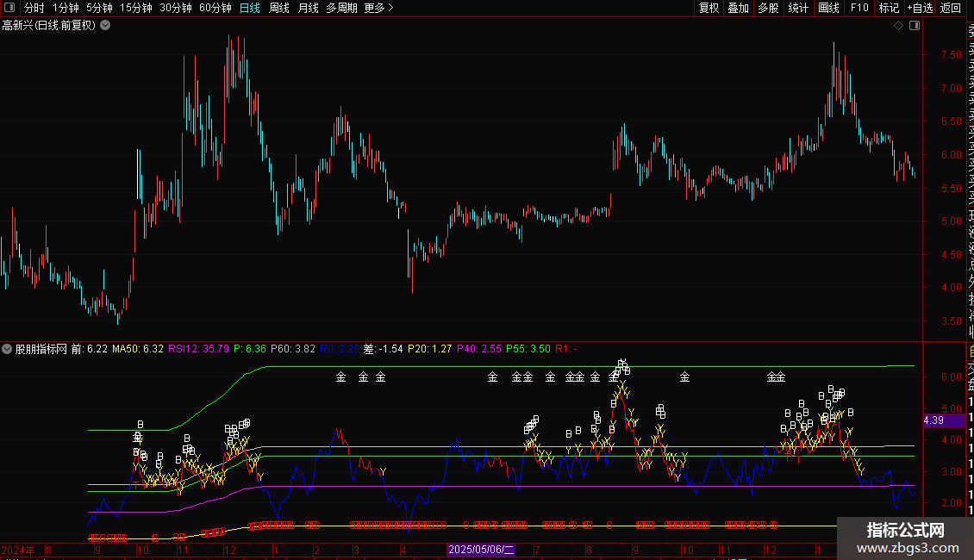Click the MA50: 6.32 value
The height and width of the screenshot is (560, 974).
[138, 349]
